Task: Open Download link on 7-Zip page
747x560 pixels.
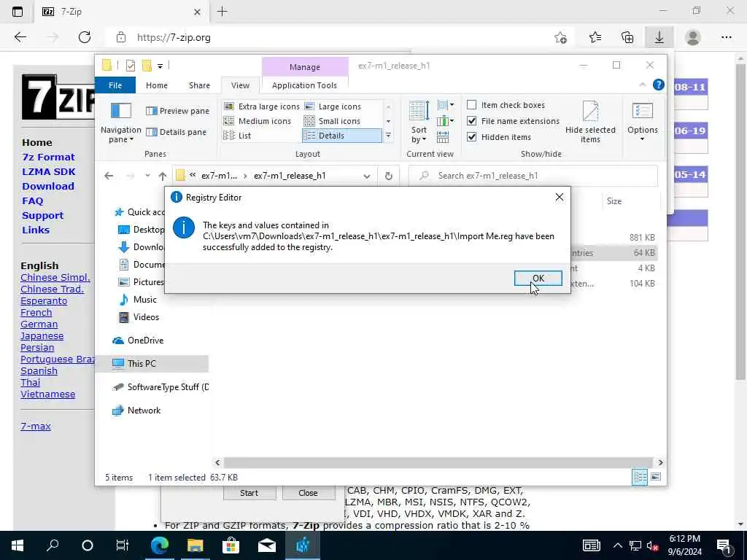Action: [48, 187]
